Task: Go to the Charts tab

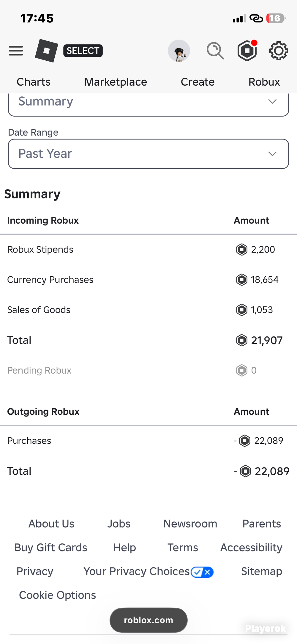Action: tap(34, 82)
